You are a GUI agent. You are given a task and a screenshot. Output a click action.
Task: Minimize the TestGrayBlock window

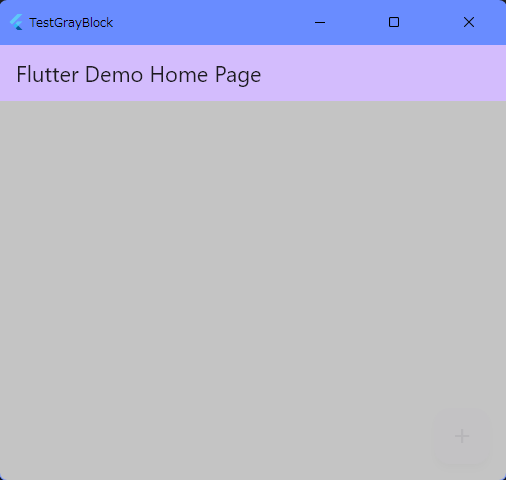[x=320, y=22]
